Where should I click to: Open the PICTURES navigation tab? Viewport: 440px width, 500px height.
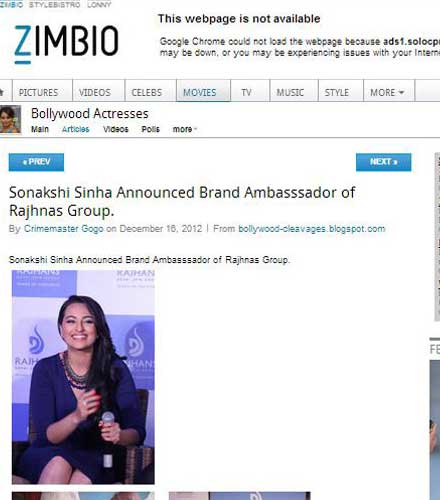39,92
